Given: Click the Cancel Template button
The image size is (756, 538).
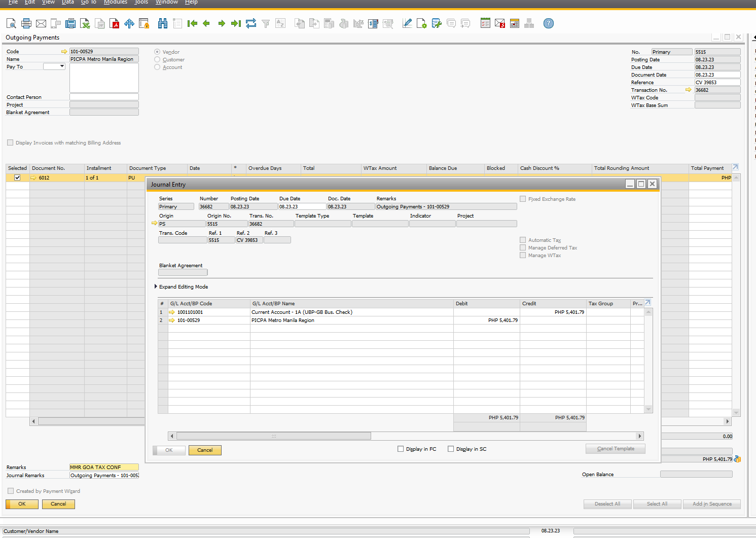Looking at the screenshot, I should [x=616, y=449].
